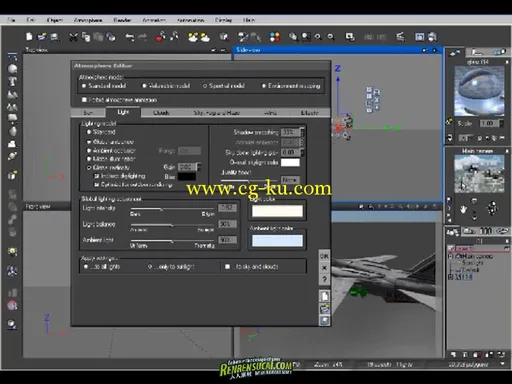The height and width of the screenshot is (384, 512).
Task: Switch to the Sky, Fog and Haze tab
Action: pyautogui.click(x=217, y=113)
